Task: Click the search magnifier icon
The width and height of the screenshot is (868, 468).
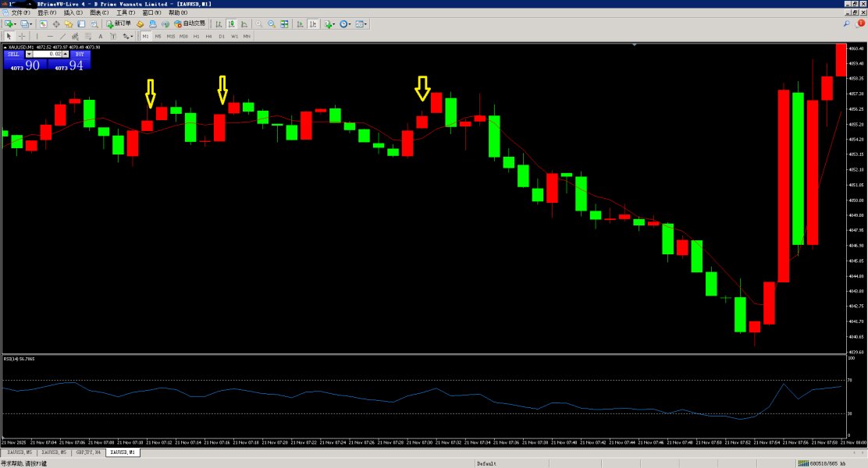Action: [846, 23]
